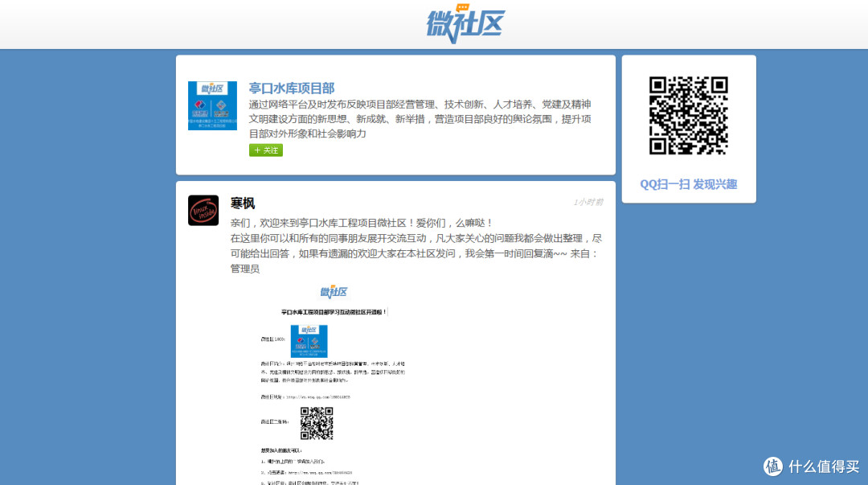The width and height of the screenshot is (868, 485).
Task: Open the attached image in 寒枫's post
Action: pos(334,384)
